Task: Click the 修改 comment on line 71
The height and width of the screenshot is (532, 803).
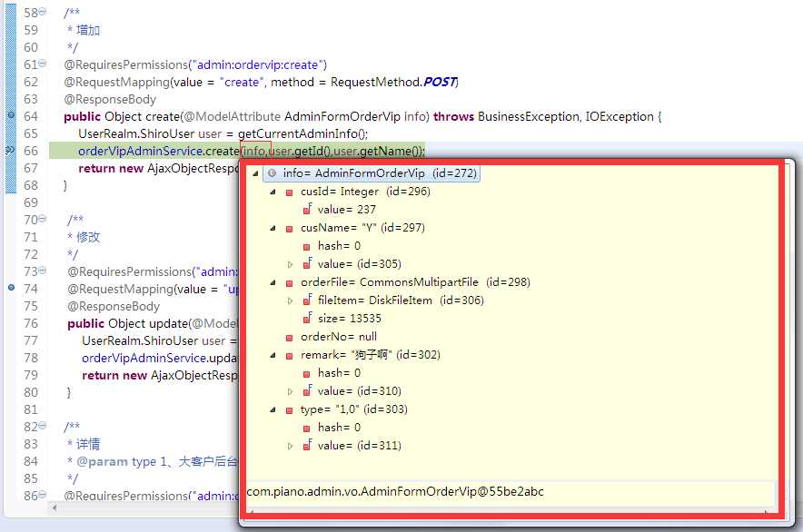Action: [87, 237]
